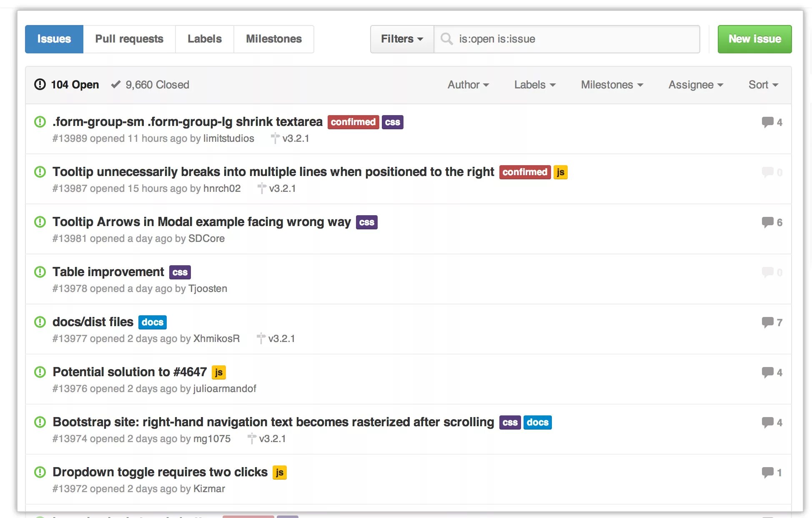
Task: Switch to the Pull requests tab
Action: (x=129, y=39)
